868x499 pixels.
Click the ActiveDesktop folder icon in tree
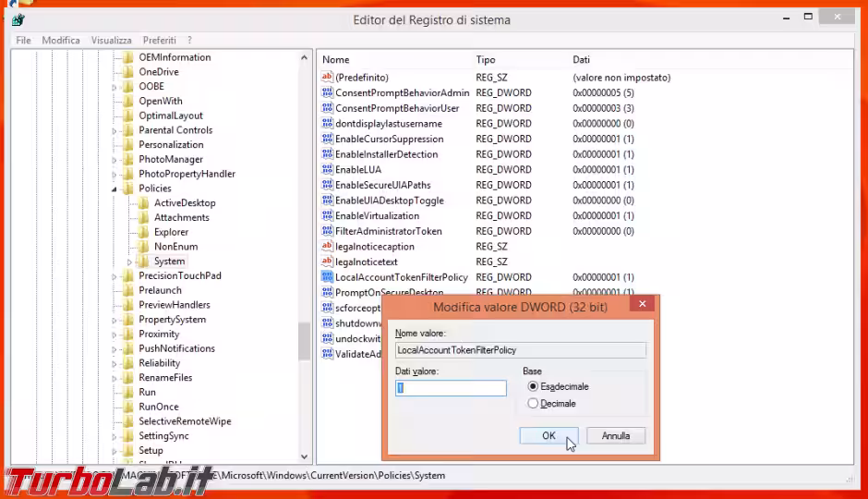click(x=143, y=203)
